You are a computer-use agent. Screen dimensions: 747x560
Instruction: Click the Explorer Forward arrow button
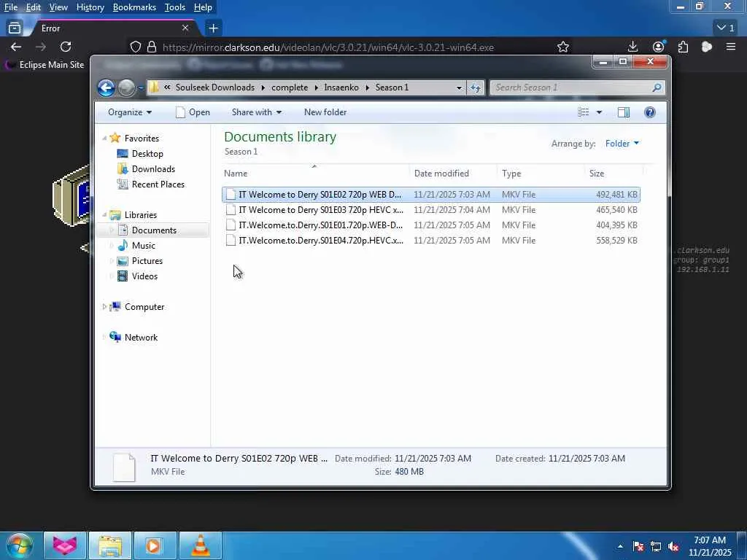tap(127, 87)
